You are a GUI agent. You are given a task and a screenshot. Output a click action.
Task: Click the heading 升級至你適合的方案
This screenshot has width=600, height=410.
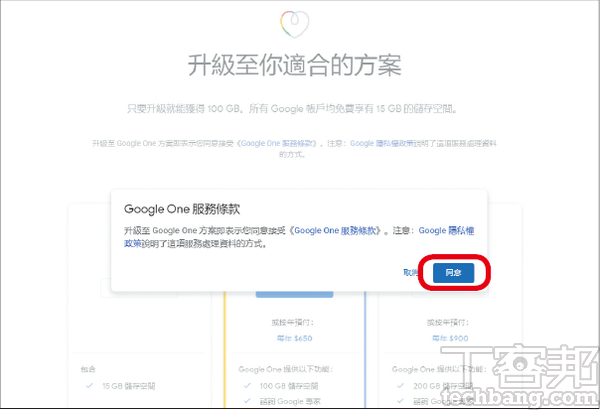tap(294, 65)
